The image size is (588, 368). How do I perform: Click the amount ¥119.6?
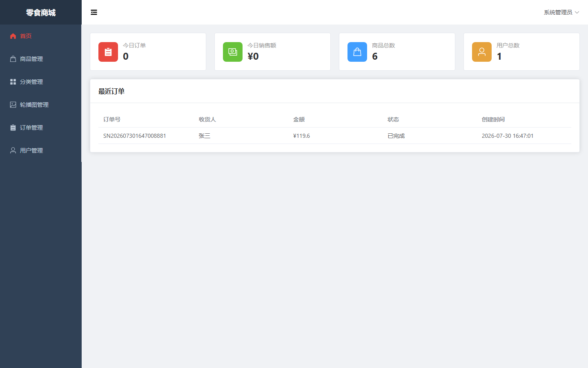pos(301,136)
